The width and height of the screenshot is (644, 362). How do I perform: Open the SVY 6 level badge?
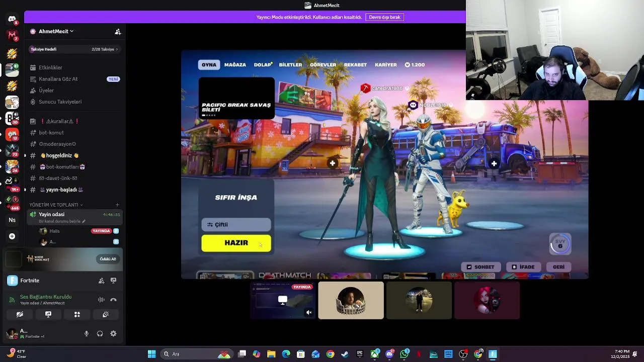pos(560,244)
